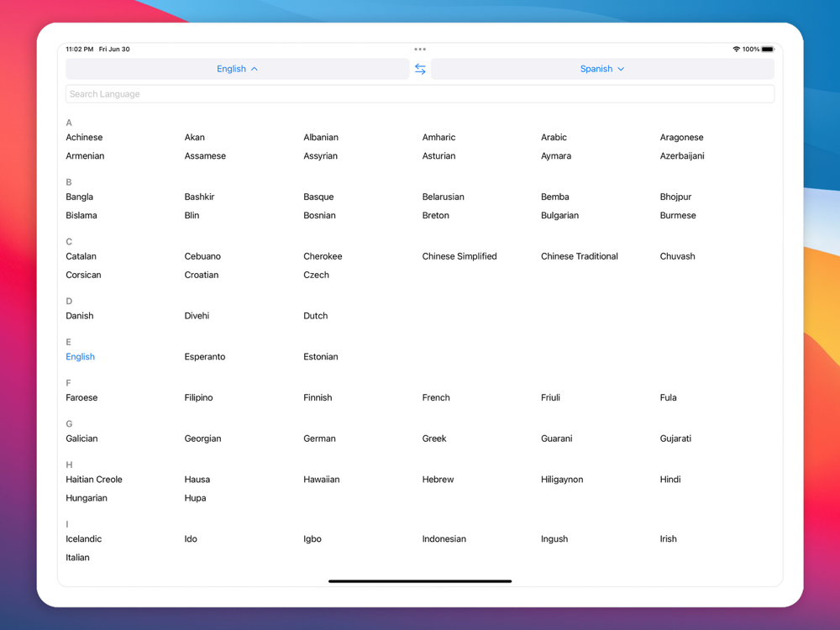Pick Hupa language
The height and width of the screenshot is (630, 840).
tap(195, 497)
